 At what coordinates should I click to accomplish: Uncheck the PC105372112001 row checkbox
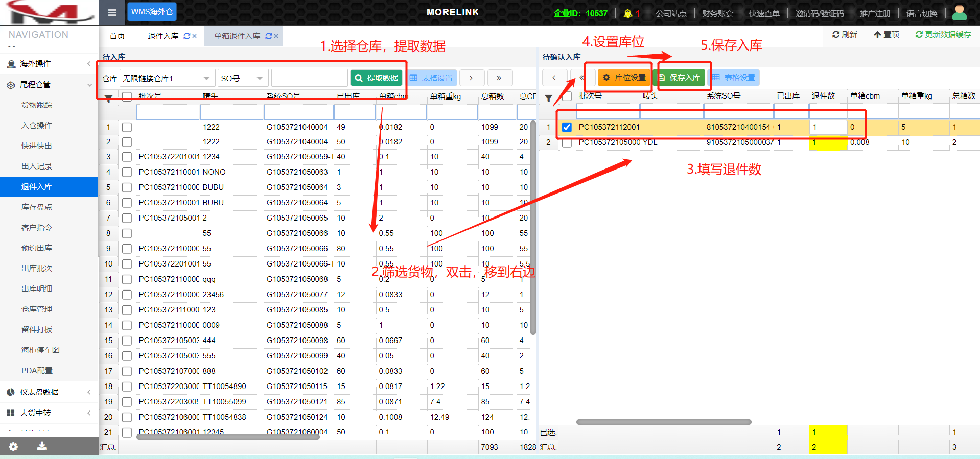pyautogui.click(x=567, y=127)
